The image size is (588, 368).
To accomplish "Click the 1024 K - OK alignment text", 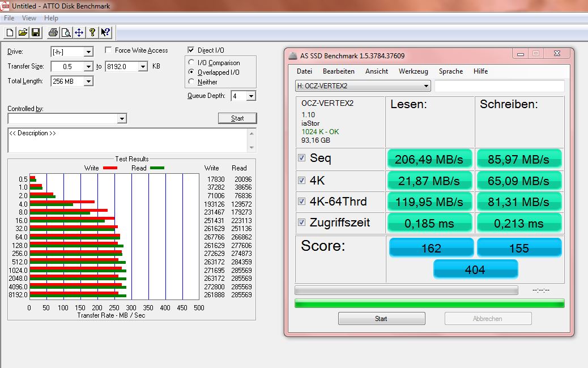I will pyautogui.click(x=320, y=131).
